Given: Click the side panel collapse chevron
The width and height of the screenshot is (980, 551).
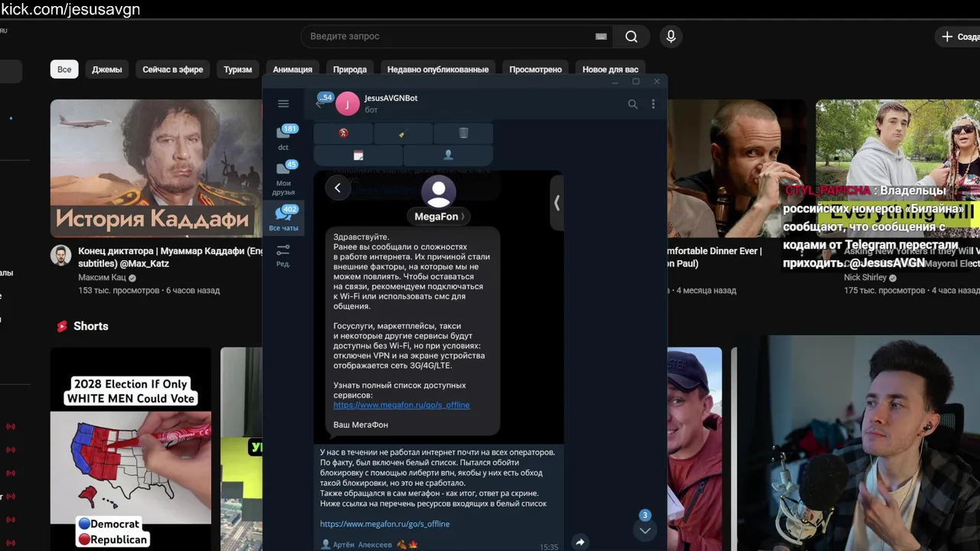Looking at the screenshot, I should coord(557,203).
